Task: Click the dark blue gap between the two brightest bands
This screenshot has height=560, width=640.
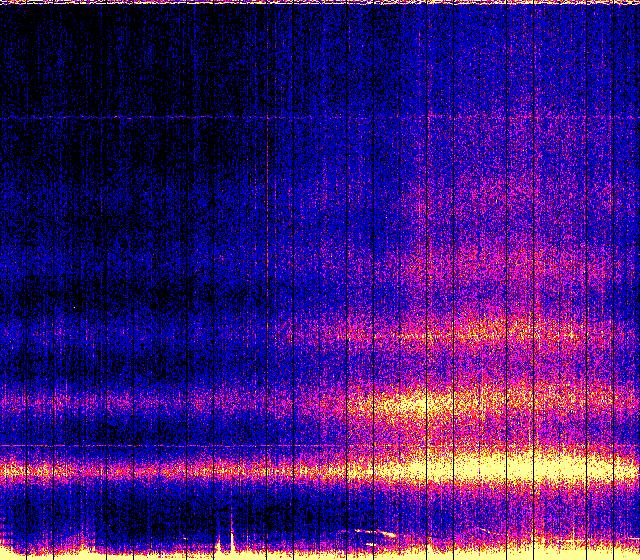Action: pos(300,435)
